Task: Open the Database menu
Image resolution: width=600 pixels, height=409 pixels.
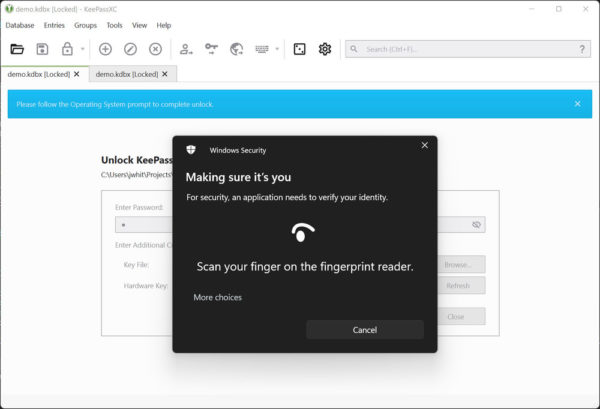Action: click(20, 25)
